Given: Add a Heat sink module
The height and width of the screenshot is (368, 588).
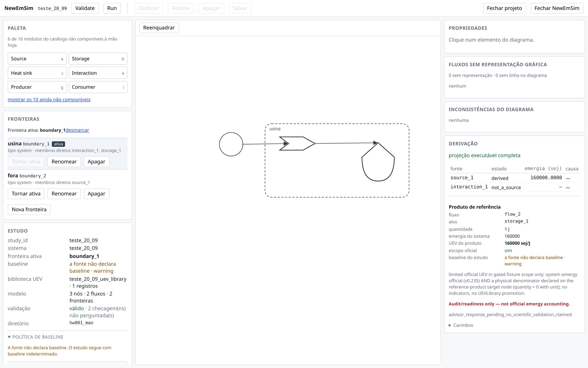Looking at the screenshot, I should 37,73.
